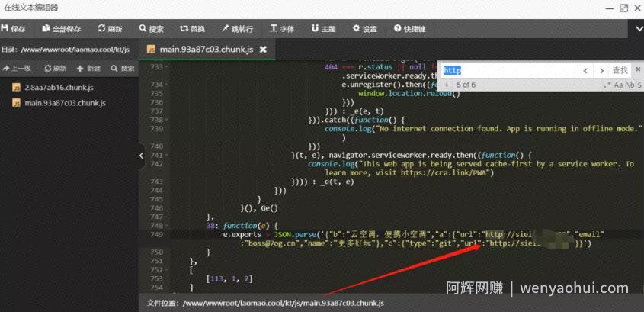Viewport: 644px width, 312px height.
Task: Select main.93a87c03.chunk.js in the file list
Action: pyautogui.click(x=65, y=103)
